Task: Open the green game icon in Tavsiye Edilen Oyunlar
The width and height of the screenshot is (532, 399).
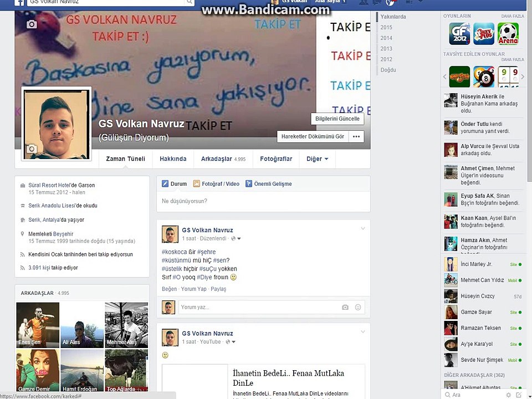Action: (x=459, y=76)
